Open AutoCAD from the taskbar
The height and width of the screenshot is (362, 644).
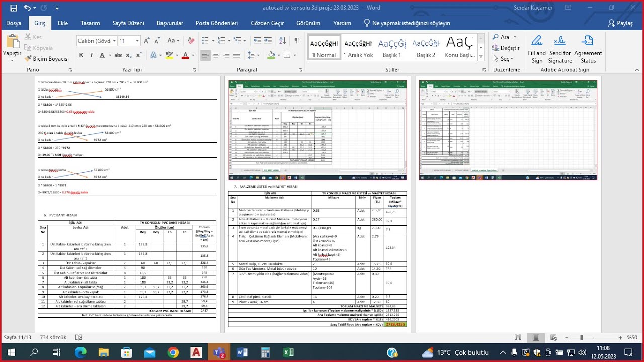[196, 352]
